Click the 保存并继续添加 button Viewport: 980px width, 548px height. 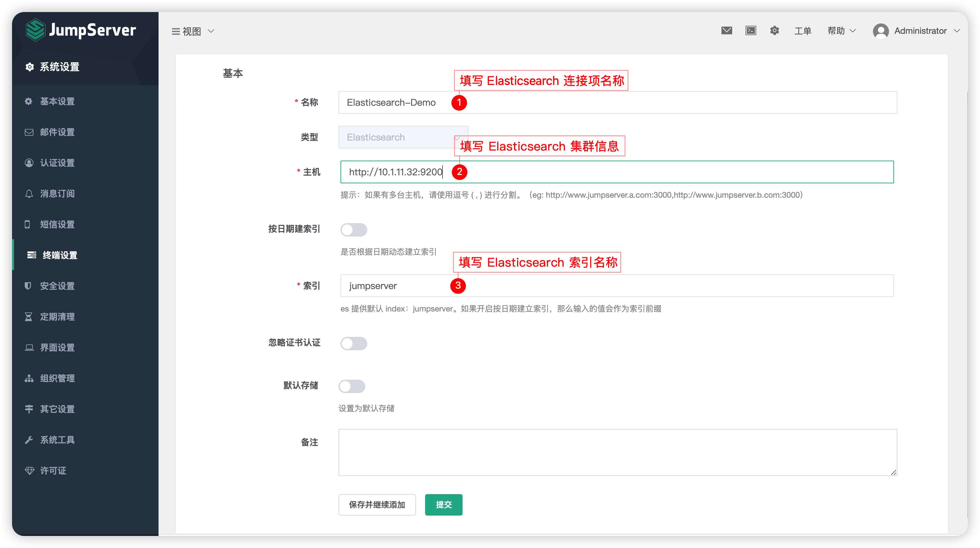point(377,505)
